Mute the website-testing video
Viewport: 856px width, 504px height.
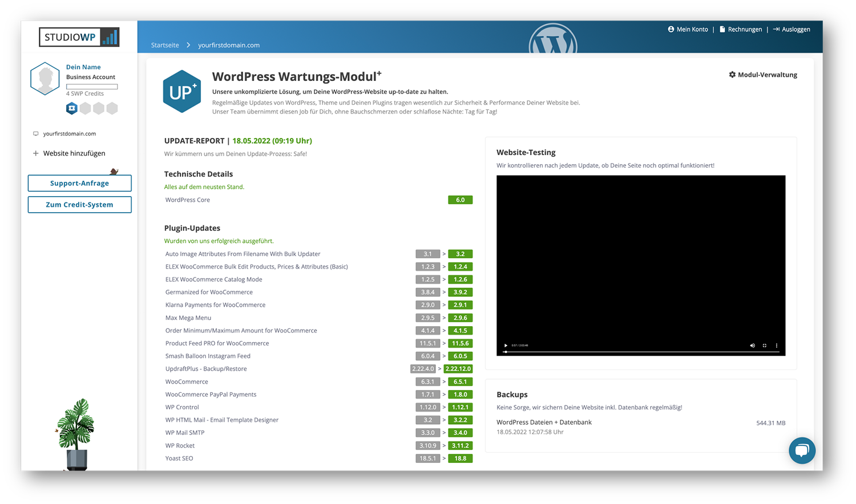pos(753,345)
